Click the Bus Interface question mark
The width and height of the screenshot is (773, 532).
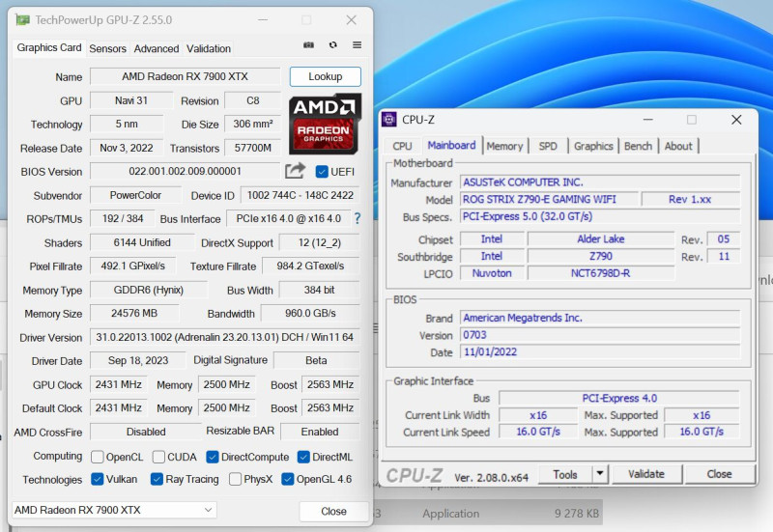[358, 219]
